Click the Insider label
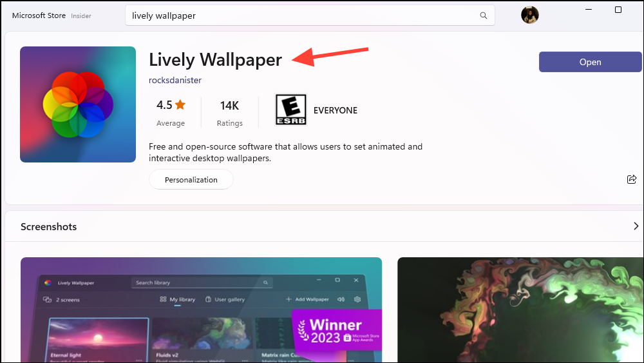 click(x=81, y=16)
